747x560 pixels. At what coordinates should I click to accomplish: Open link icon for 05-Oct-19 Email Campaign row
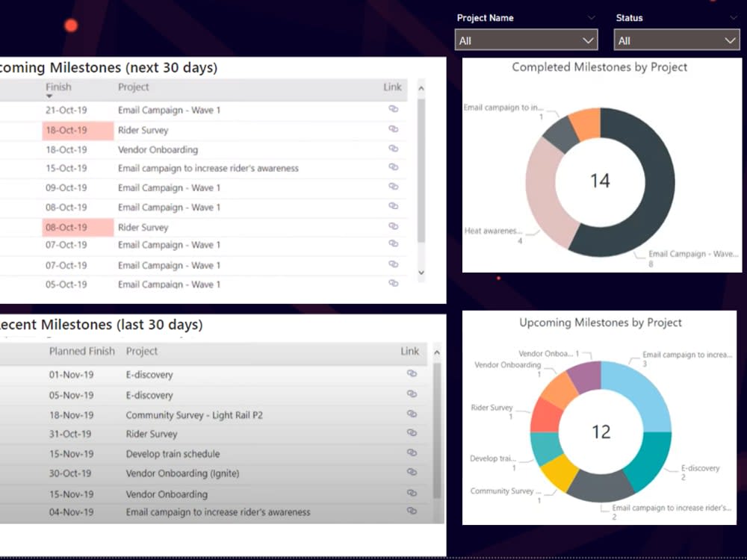point(393,283)
